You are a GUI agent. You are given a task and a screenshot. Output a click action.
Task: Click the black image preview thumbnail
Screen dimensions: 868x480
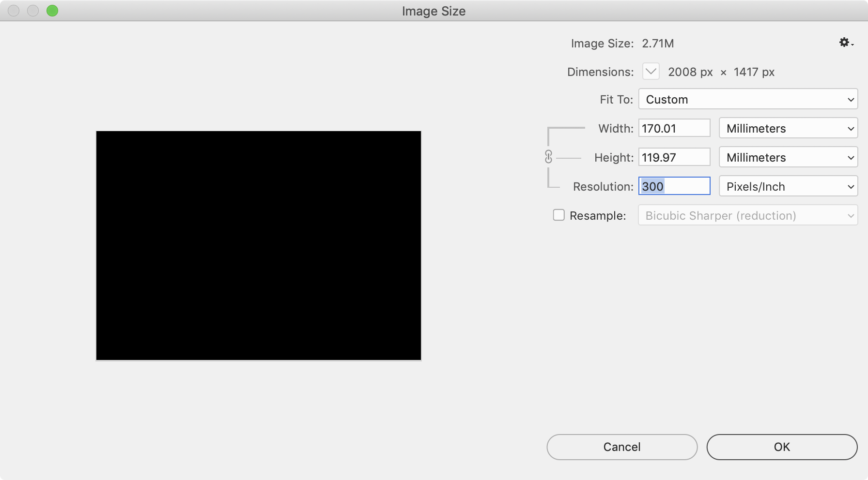tap(258, 245)
